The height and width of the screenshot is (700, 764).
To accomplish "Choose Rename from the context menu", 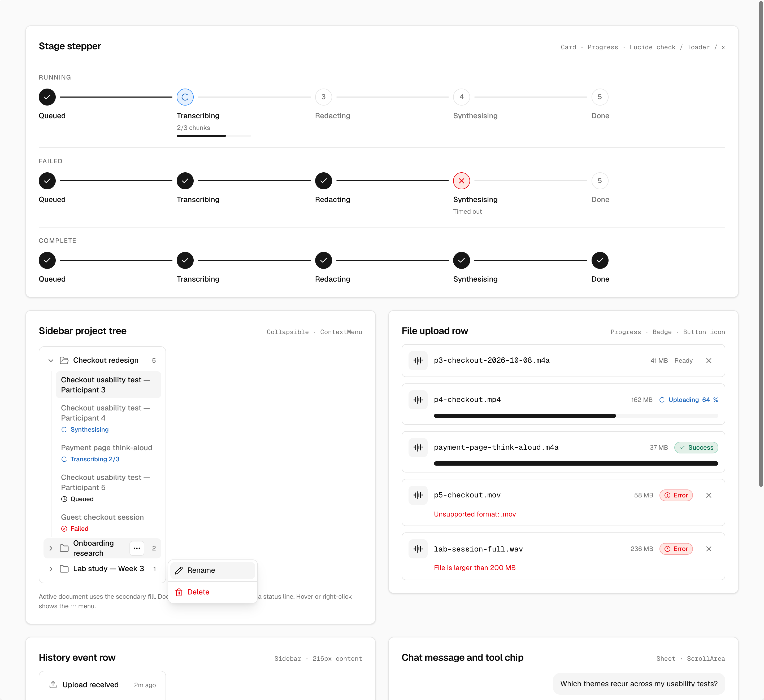I will [212, 570].
